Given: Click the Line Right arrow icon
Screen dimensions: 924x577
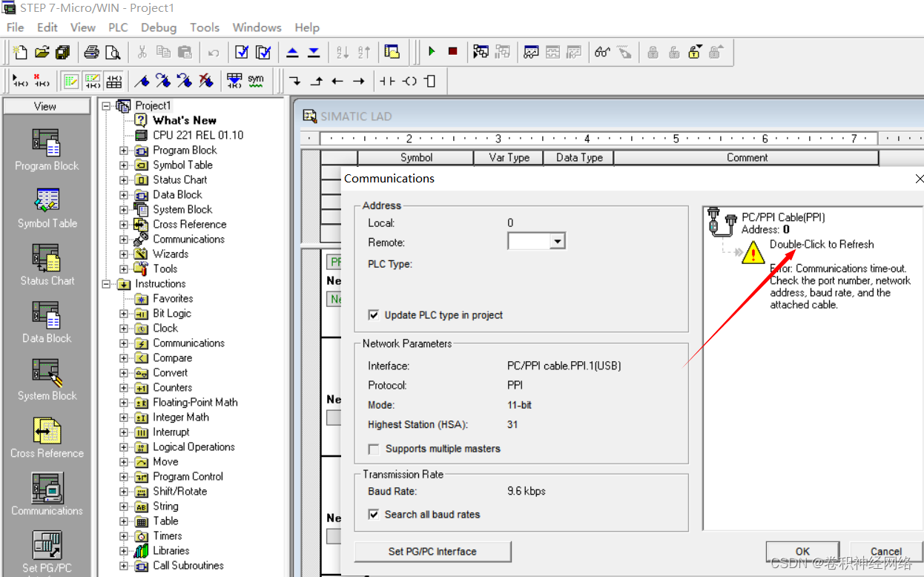Looking at the screenshot, I should [359, 81].
